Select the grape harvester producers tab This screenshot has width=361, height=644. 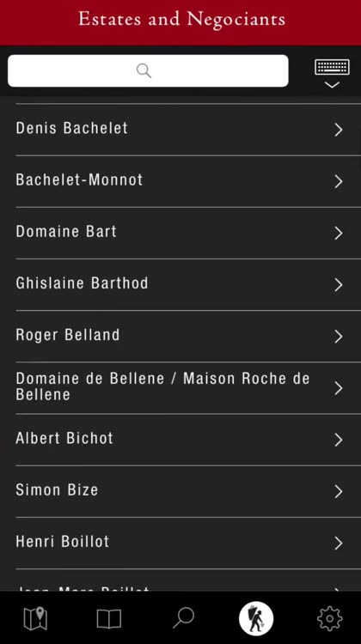click(256, 618)
